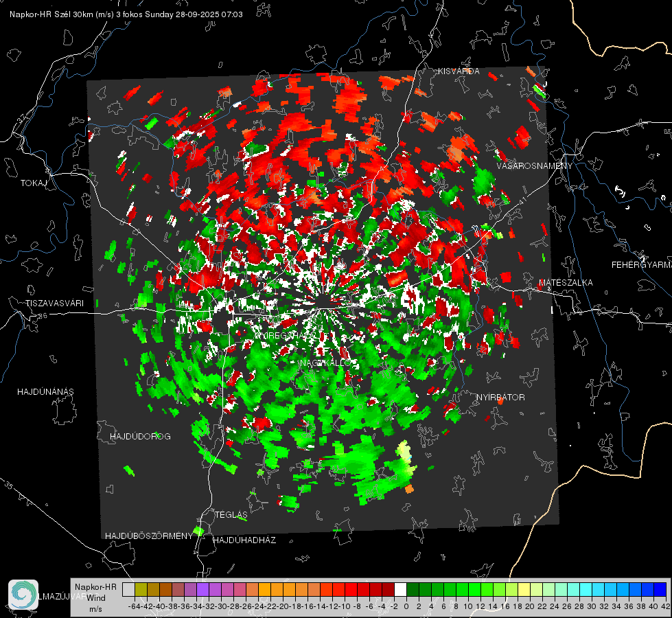Screen dimensions: 672x618
Task: Click the HAJDÚBÖSZÖRMÉNY town label
Action: pyautogui.click(x=149, y=536)
